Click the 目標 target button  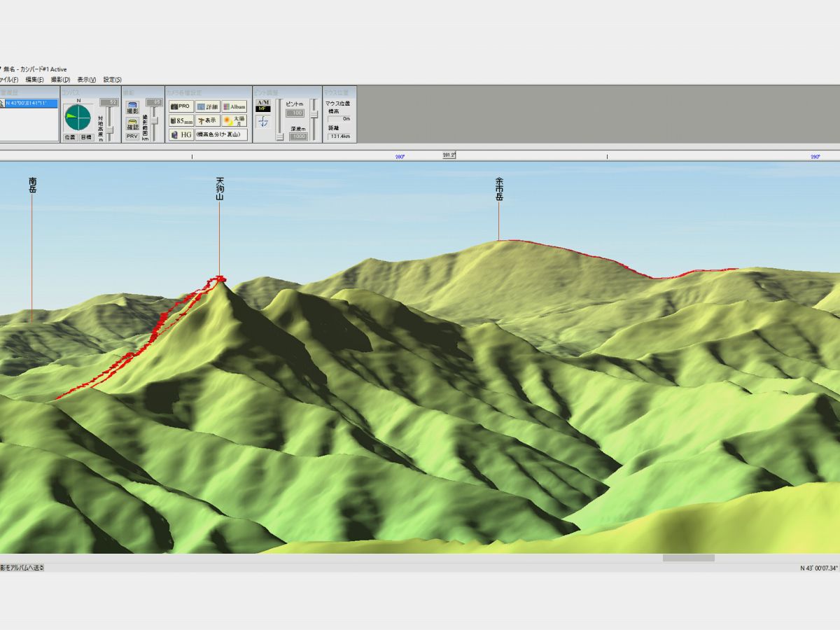pos(85,137)
